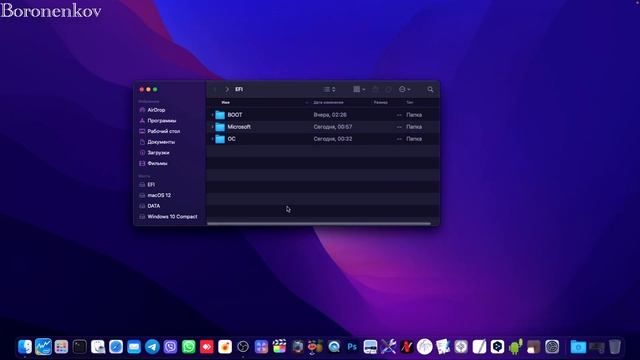Open Safari from the Dock

click(116, 347)
